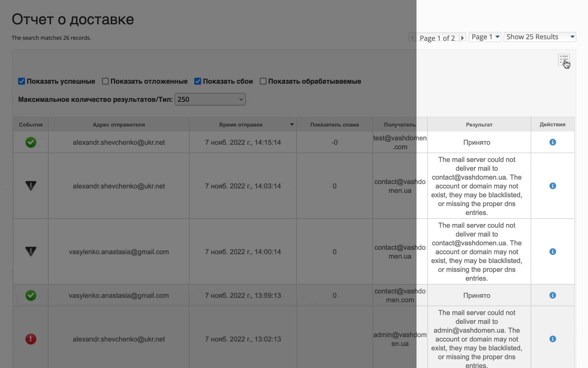Enable 'Показать отложенные'

tap(105, 81)
